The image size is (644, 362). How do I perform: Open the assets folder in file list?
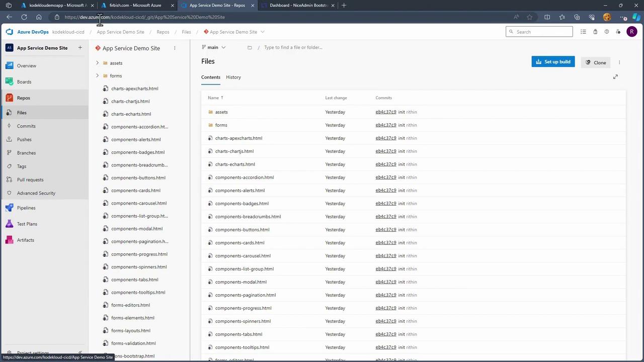pos(221,112)
